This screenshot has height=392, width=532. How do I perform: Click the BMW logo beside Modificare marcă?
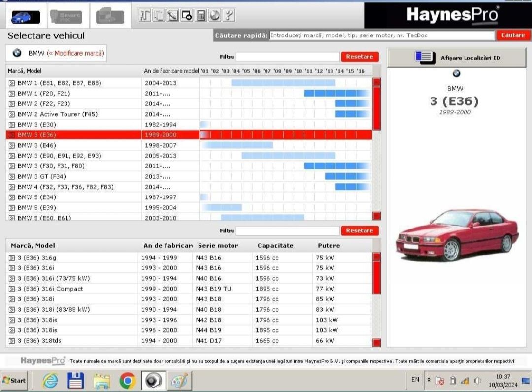click(x=17, y=53)
